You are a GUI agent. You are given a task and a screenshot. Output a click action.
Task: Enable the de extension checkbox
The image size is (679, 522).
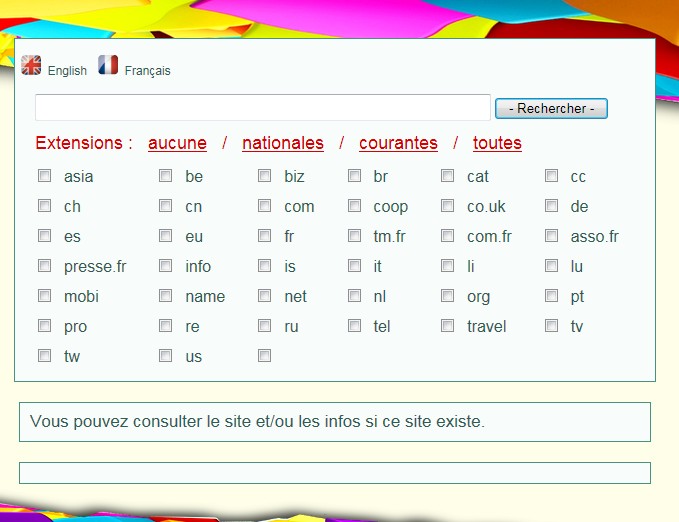pyautogui.click(x=551, y=205)
